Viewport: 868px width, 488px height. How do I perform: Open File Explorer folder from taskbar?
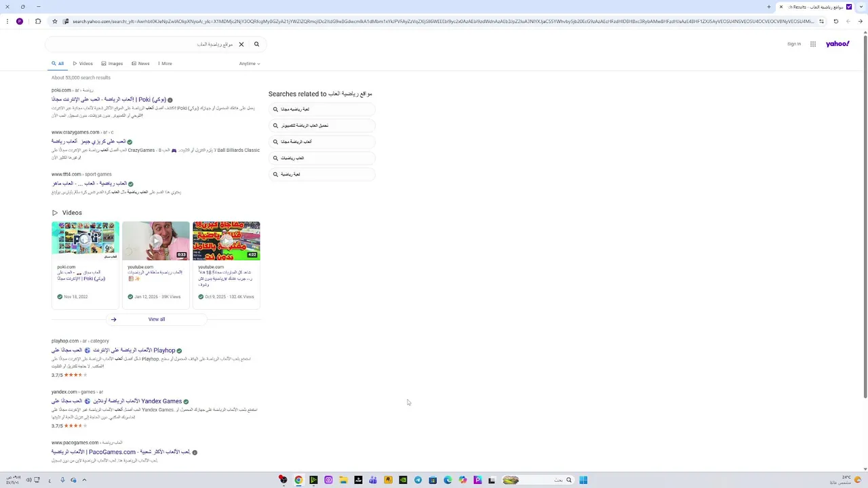[x=343, y=480]
